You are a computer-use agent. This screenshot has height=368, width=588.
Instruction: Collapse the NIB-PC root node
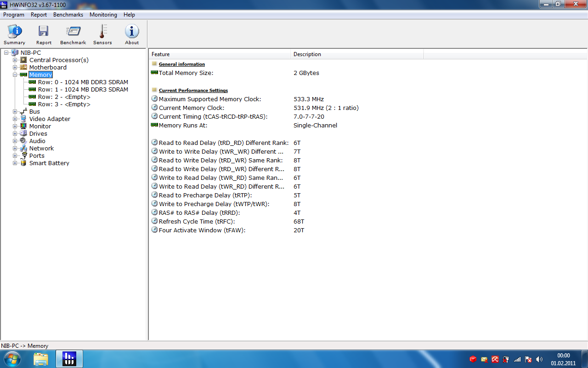pyautogui.click(x=6, y=53)
